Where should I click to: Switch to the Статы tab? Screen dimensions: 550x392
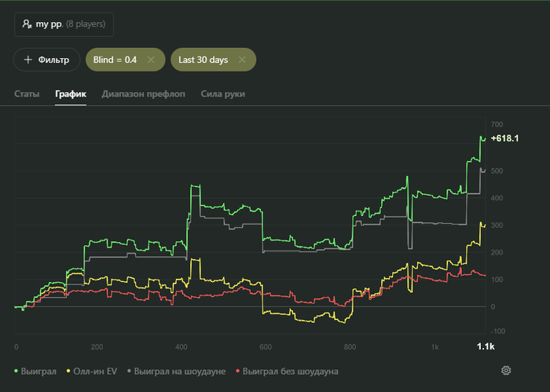[x=27, y=94]
